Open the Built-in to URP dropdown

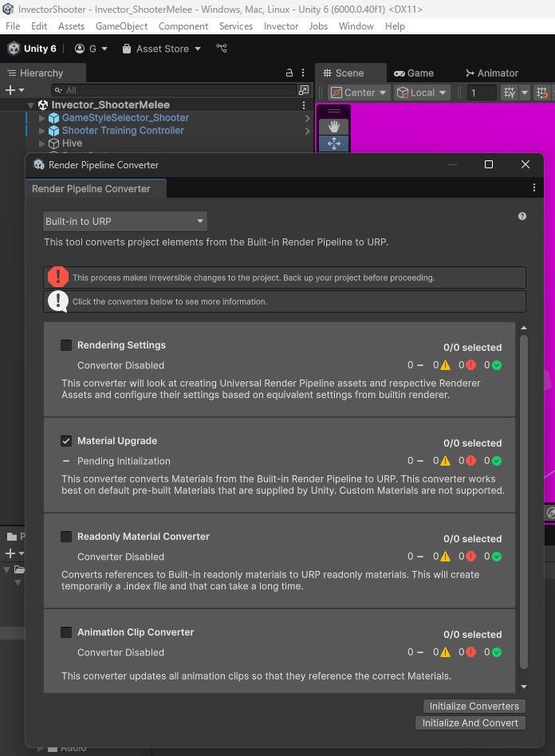tap(125, 222)
